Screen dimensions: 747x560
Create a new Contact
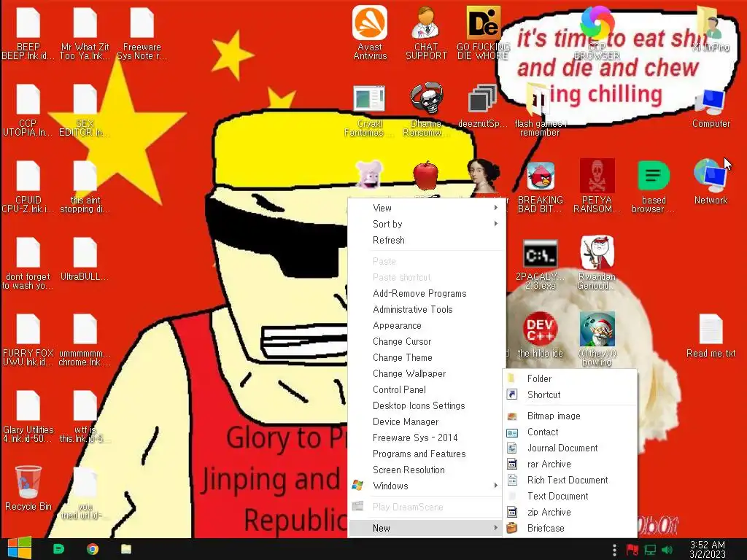tap(570, 432)
